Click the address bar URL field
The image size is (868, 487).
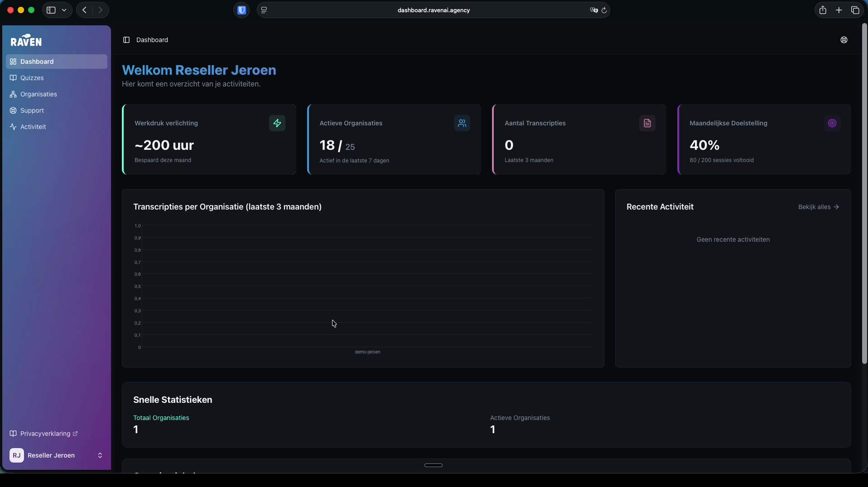pyautogui.click(x=433, y=10)
